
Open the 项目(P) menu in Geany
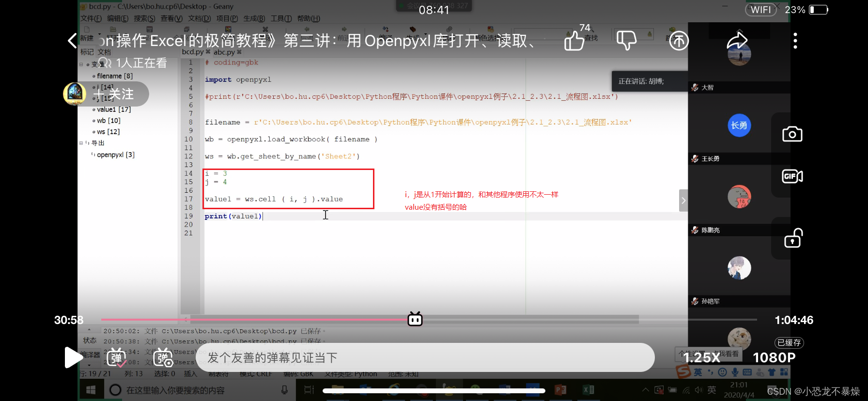[227, 18]
